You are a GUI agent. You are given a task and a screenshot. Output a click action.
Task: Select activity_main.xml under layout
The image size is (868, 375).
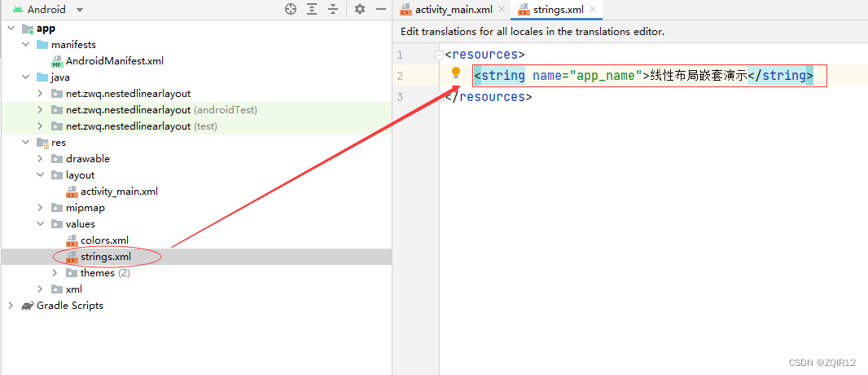pyautogui.click(x=119, y=191)
